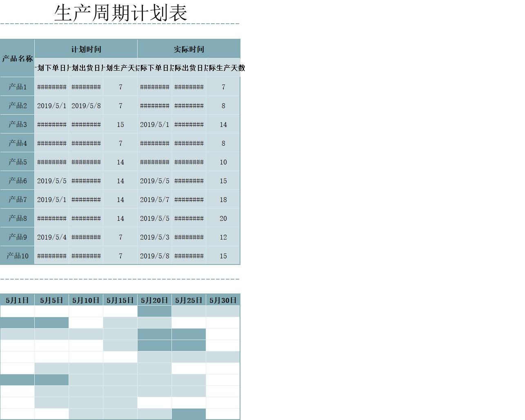Click the cell showing 15 planned days for 产品3

coord(120,124)
